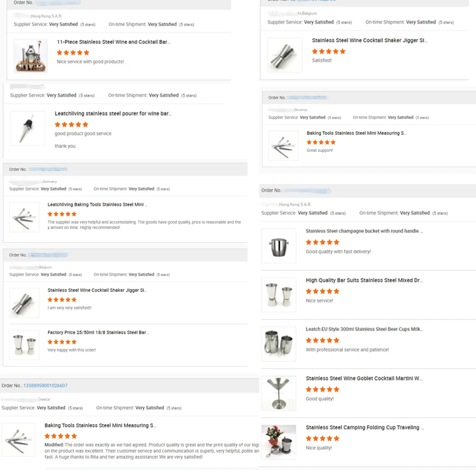This screenshot has width=476, height=476.
Task: Open the Leatchliving Baking Tools Stainless Steel Mini title
Action: 97,205
